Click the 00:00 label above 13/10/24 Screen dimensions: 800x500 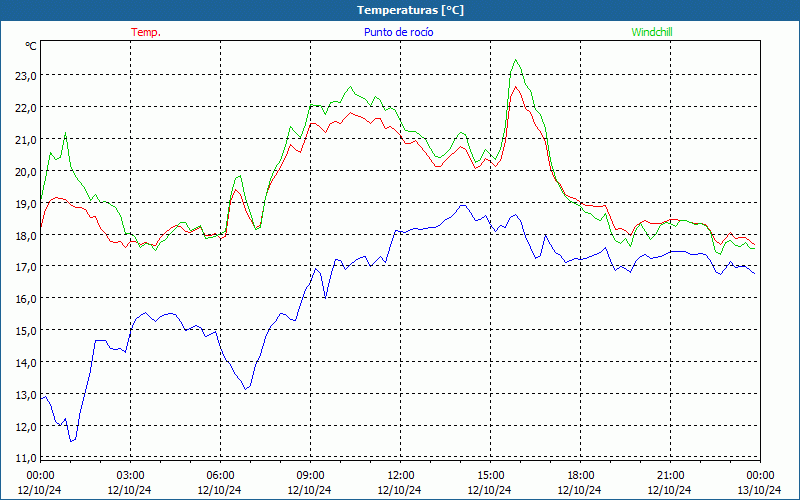(x=760, y=475)
